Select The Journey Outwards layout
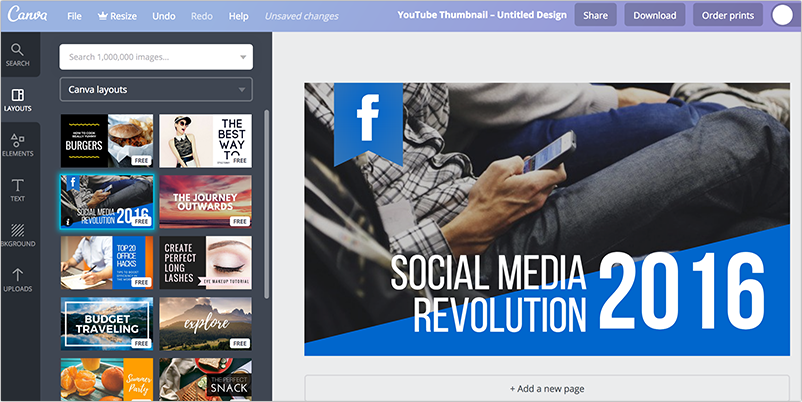Image resolution: width=802 pixels, height=402 pixels. (x=206, y=202)
